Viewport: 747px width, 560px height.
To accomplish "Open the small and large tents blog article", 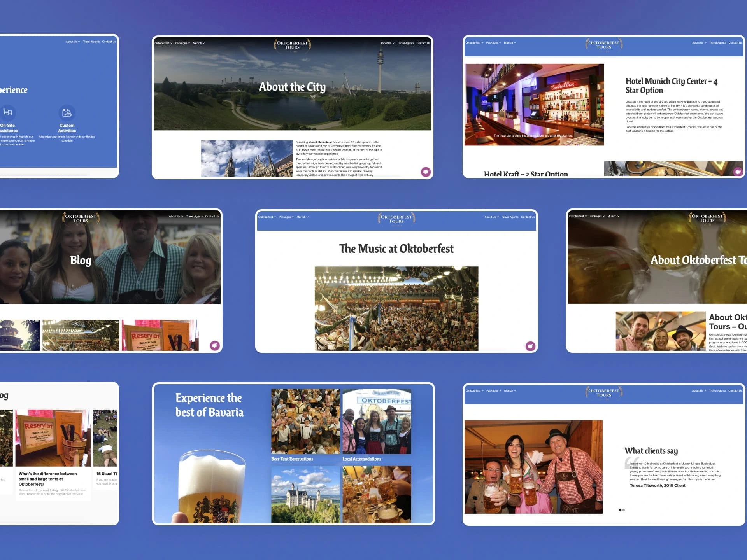I will pos(47,479).
